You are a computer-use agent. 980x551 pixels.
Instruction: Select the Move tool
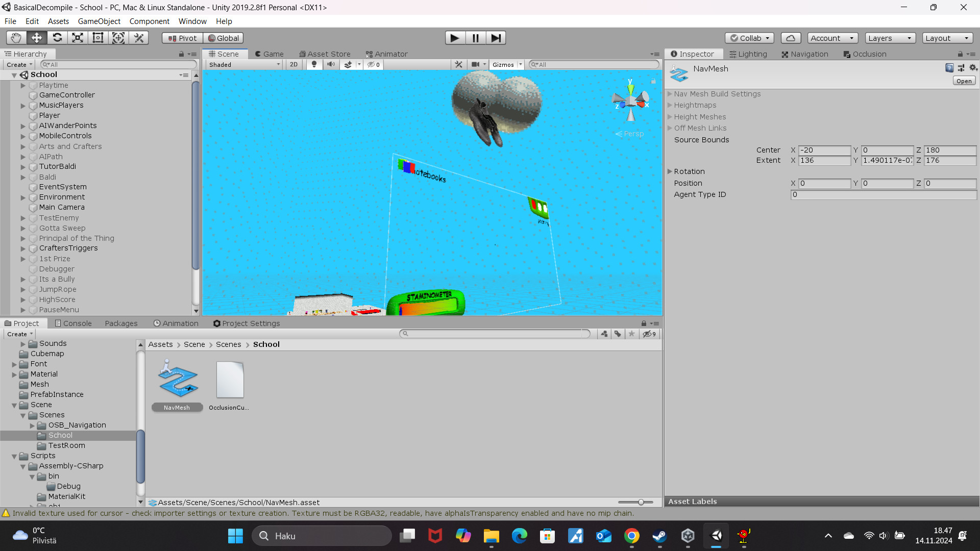[36, 37]
